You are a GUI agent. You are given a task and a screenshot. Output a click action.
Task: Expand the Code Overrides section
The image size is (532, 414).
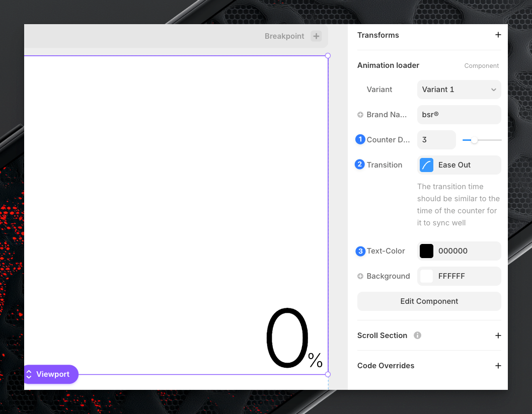[498, 366]
